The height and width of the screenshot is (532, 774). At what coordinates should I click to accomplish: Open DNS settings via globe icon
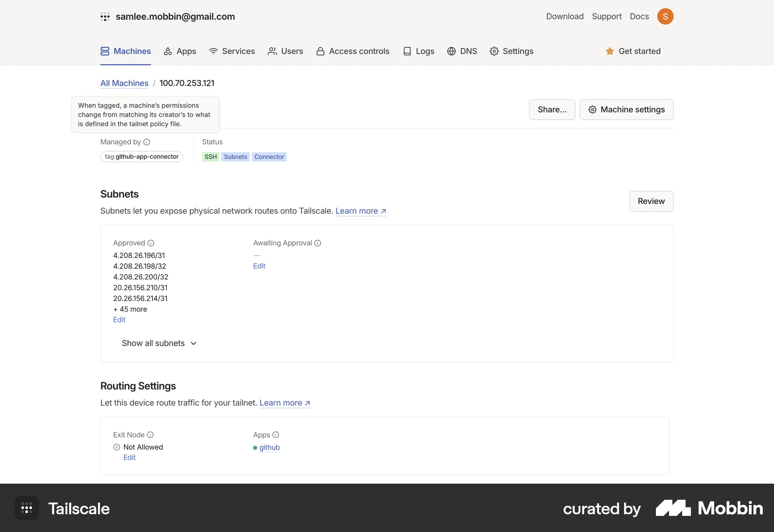[x=451, y=51]
